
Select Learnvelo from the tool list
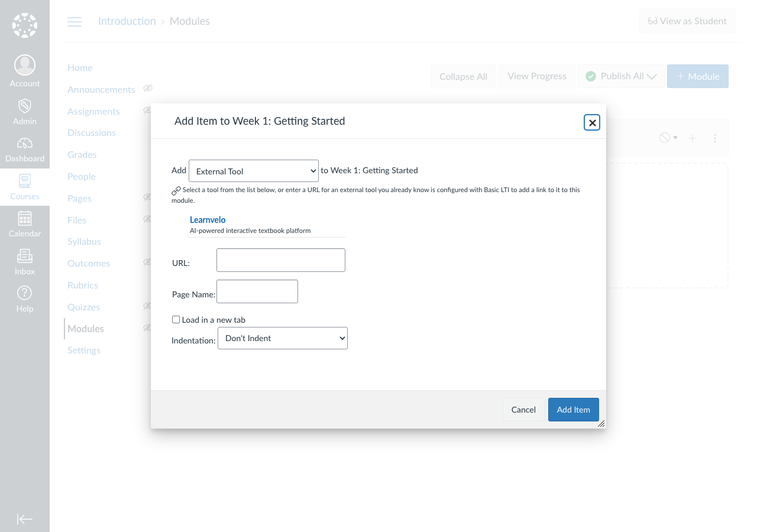(x=208, y=220)
